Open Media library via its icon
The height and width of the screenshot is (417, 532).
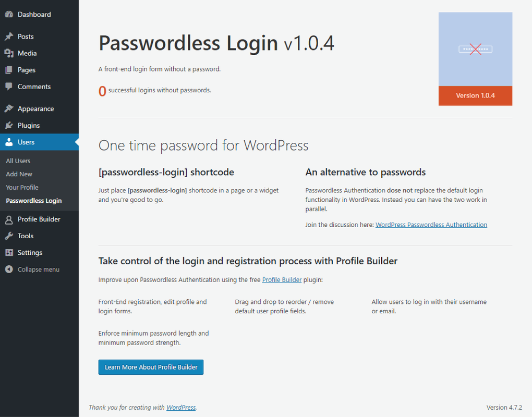pos(8,53)
